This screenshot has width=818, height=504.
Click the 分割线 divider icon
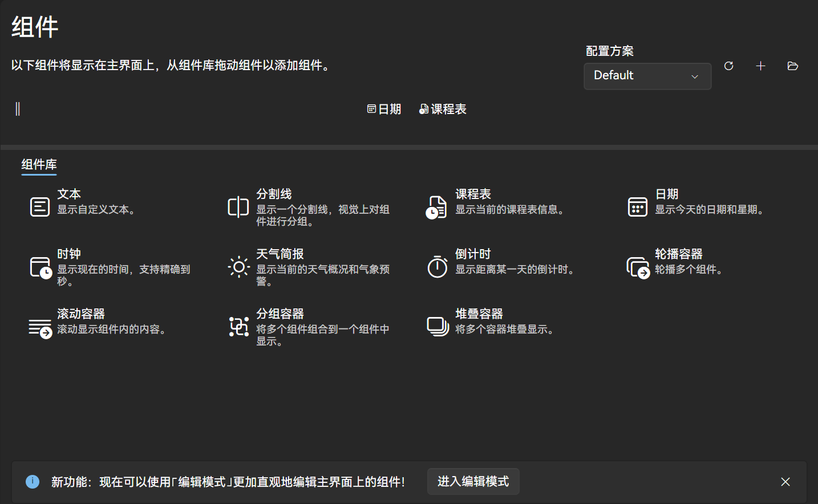click(x=238, y=207)
